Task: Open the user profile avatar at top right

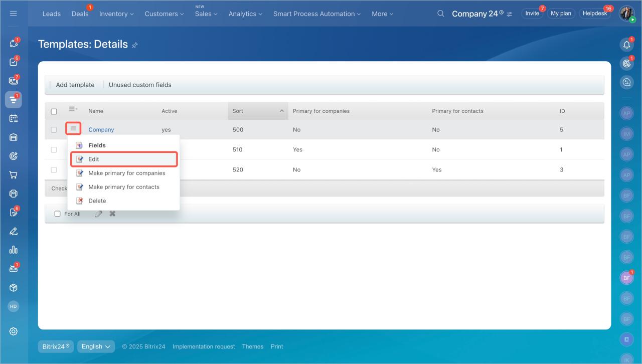Action: pyautogui.click(x=627, y=14)
